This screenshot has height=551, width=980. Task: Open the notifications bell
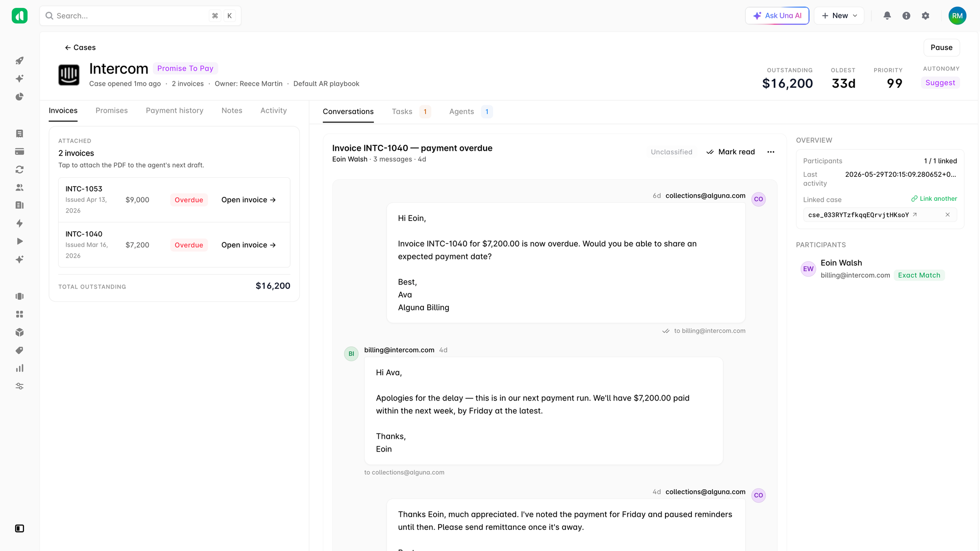click(887, 16)
